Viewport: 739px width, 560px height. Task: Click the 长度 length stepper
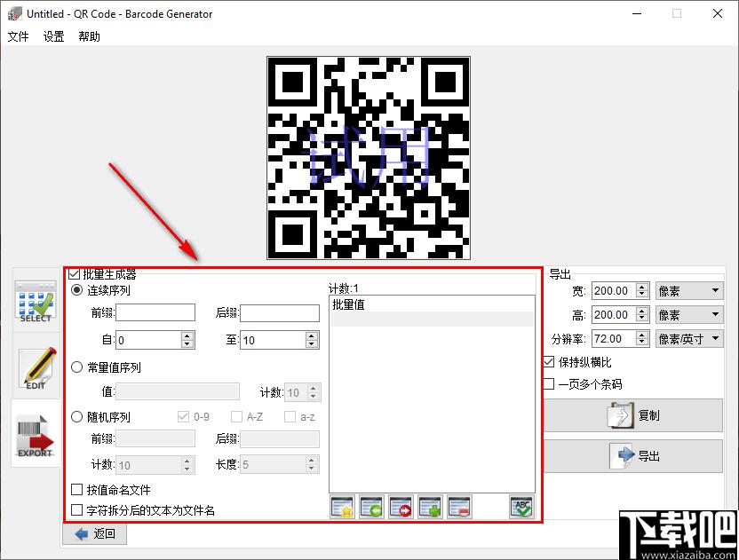(312, 464)
